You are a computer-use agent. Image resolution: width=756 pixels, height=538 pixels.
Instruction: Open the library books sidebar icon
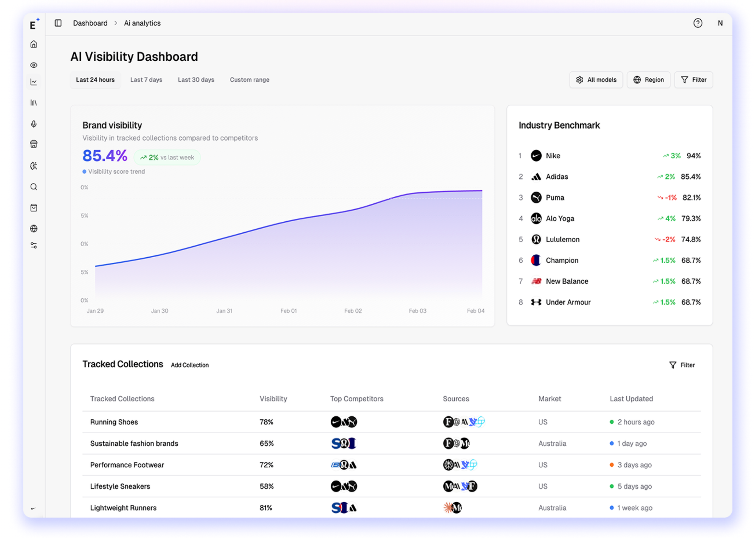click(34, 103)
